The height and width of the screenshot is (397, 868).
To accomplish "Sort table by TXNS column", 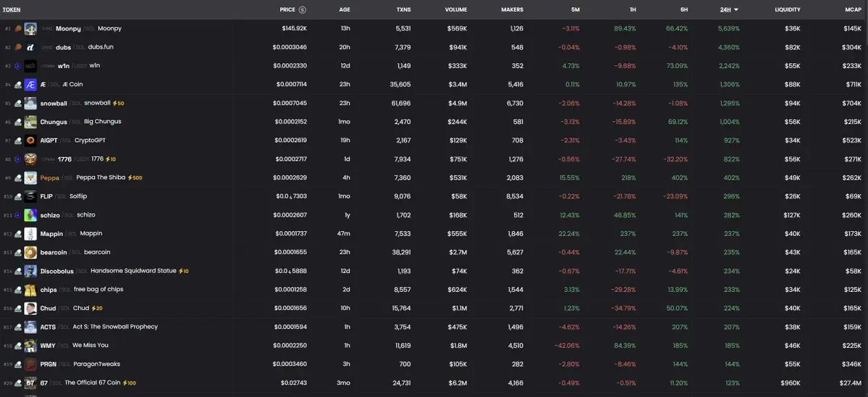I will pyautogui.click(x=403, y=9).
